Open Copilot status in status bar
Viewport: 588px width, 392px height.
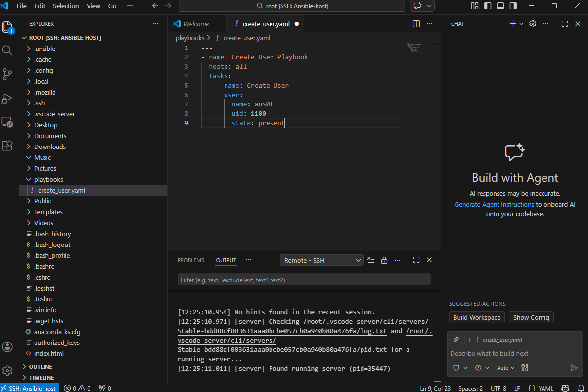[565, 388]
